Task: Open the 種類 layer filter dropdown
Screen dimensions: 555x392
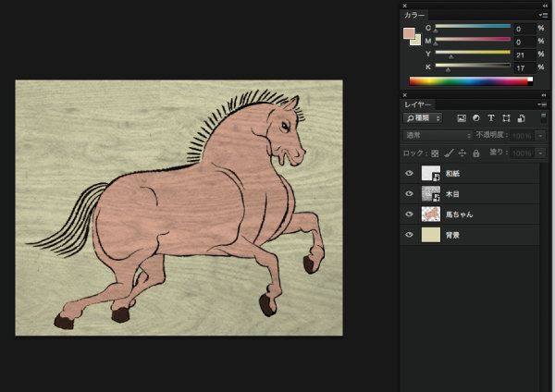Action: pos(424,118)
